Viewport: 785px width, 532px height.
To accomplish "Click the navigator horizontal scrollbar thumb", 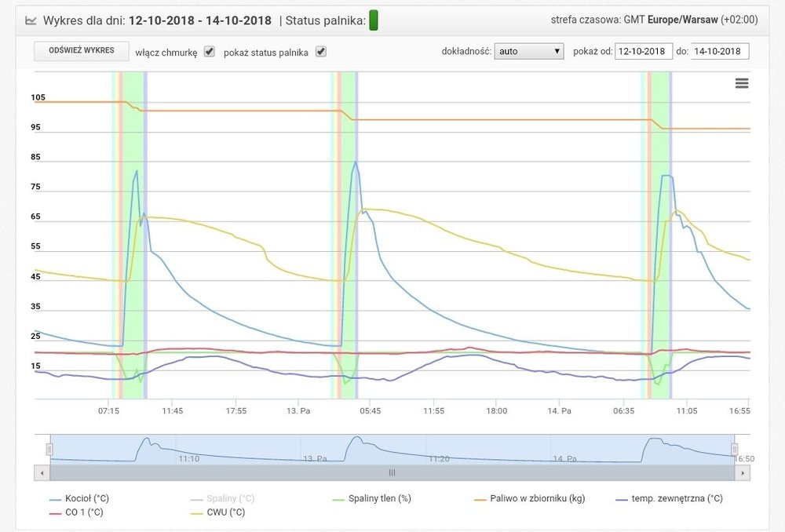I will point(392,473).
